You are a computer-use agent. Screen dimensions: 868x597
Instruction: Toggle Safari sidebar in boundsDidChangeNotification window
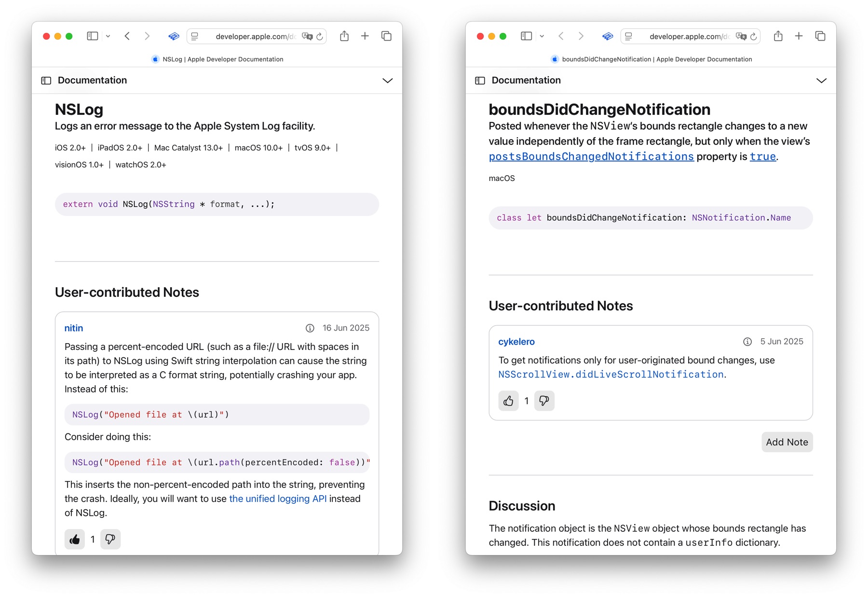coord(526,36)
